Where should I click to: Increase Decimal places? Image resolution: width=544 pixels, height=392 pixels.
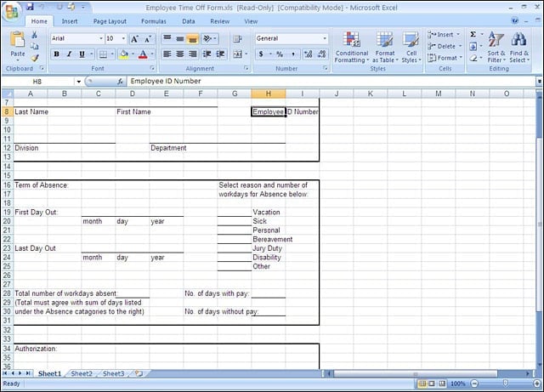coord(308,54)
